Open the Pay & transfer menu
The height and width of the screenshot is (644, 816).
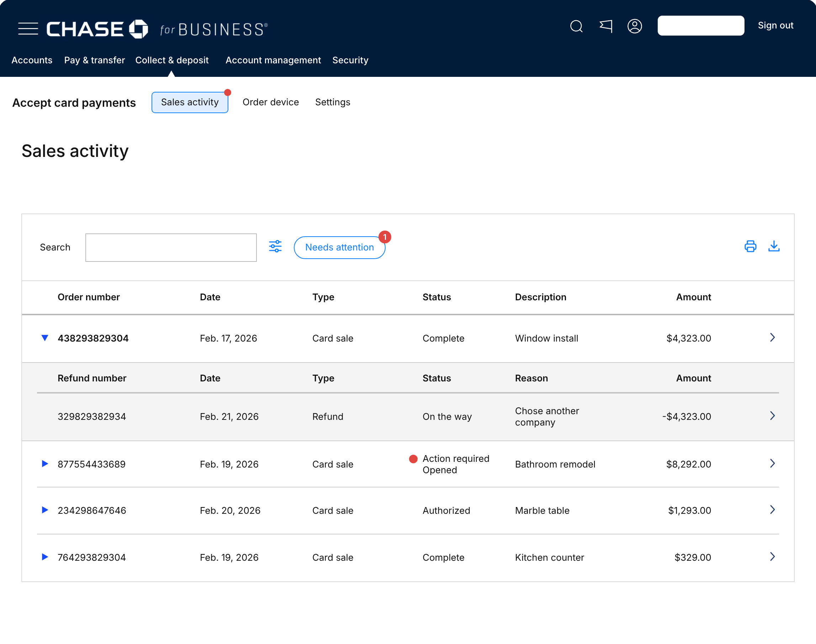click(95, 60)
